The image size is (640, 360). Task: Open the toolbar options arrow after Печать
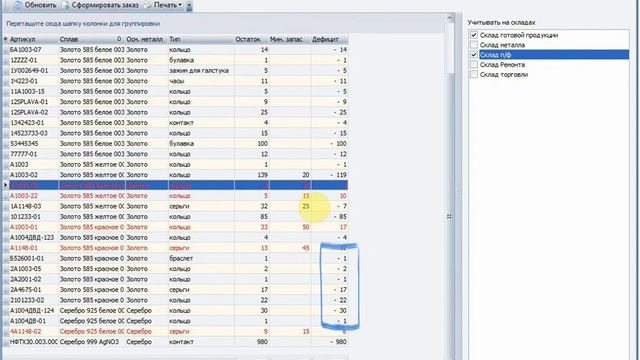[189, 6]
